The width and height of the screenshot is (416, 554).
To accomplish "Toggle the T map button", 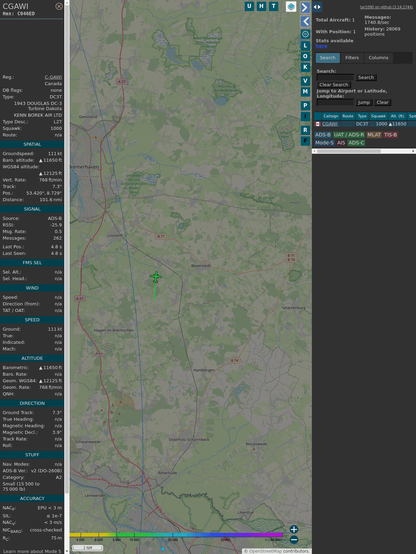I will (x=274, y=6).
